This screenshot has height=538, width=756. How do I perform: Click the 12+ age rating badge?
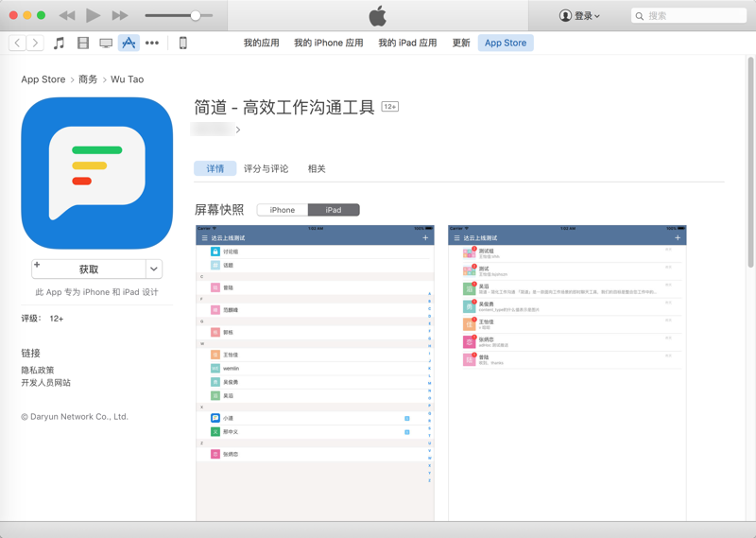click(390, 107)
